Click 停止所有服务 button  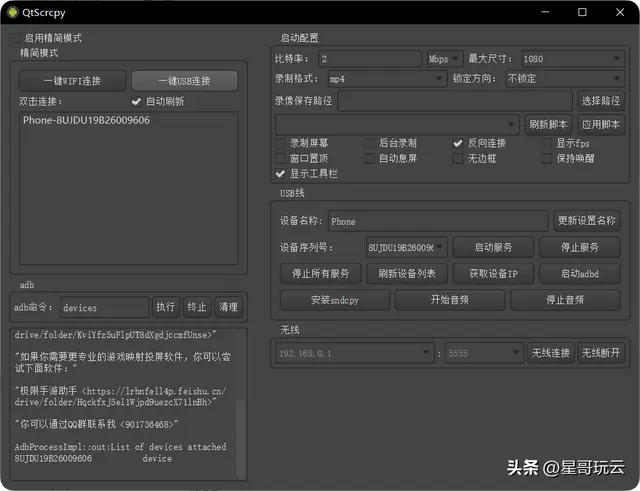[x=320, y=273]
